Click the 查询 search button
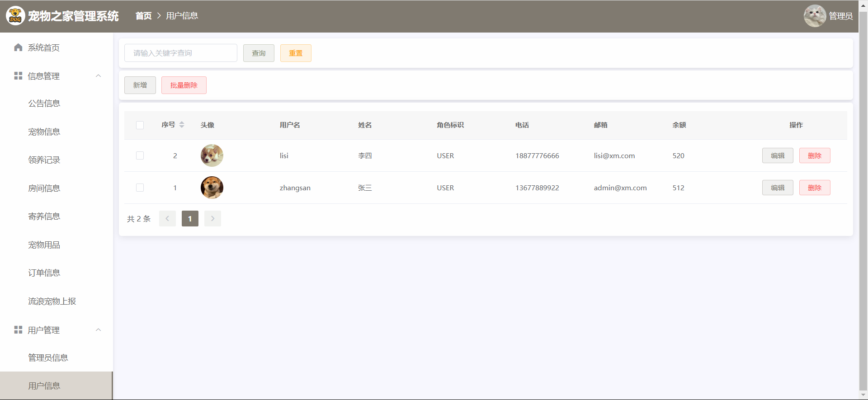Viewport: 868px width, 400px height. (x=259, y=53)
